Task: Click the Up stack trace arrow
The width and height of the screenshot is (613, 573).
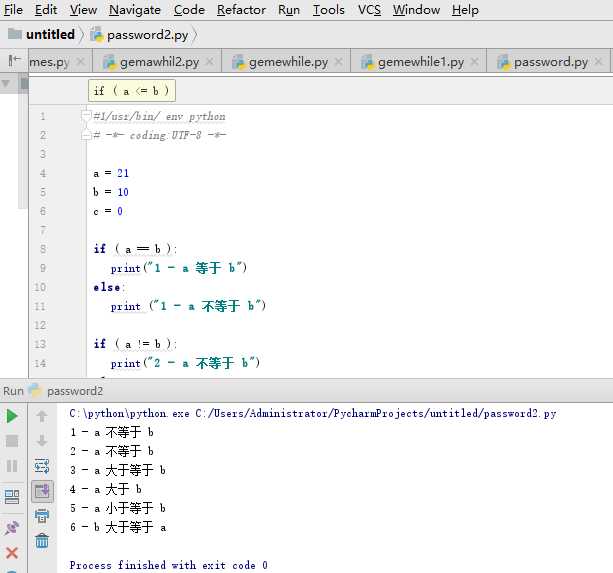Action: point(42,416)
